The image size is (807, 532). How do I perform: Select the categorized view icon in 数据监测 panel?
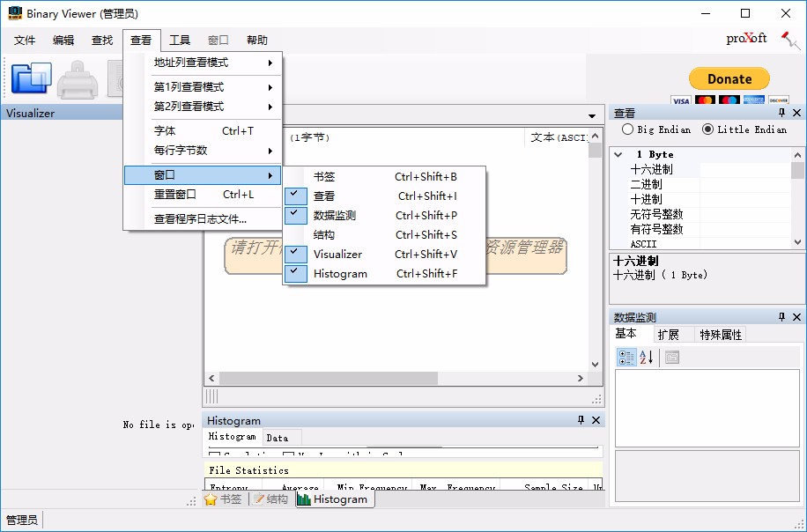point(627,357)
